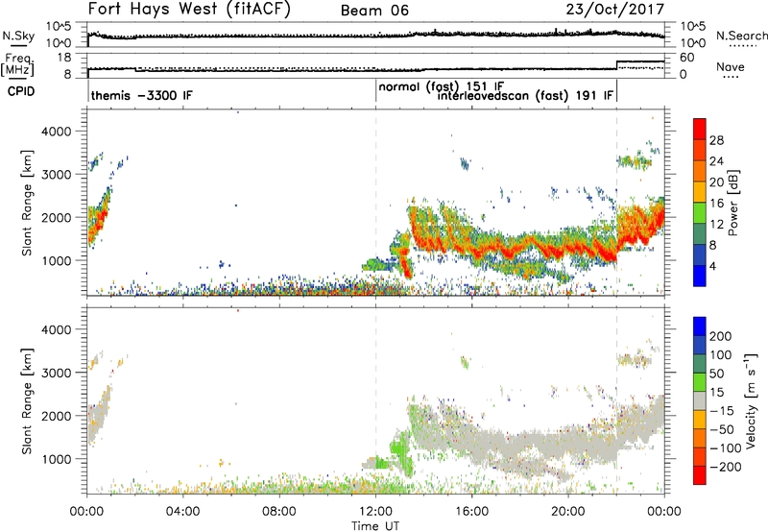Click the gray segment of the Velocity colorbar

click(700, 400)
